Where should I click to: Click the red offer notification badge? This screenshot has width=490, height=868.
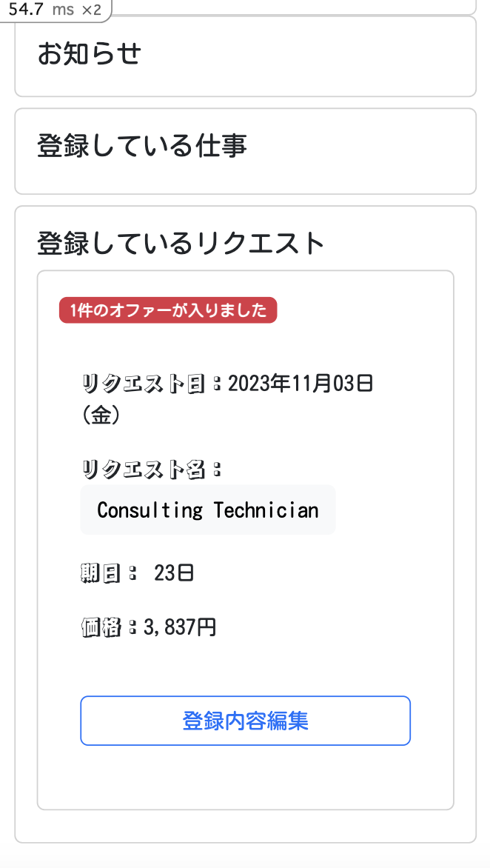(168, 310)
